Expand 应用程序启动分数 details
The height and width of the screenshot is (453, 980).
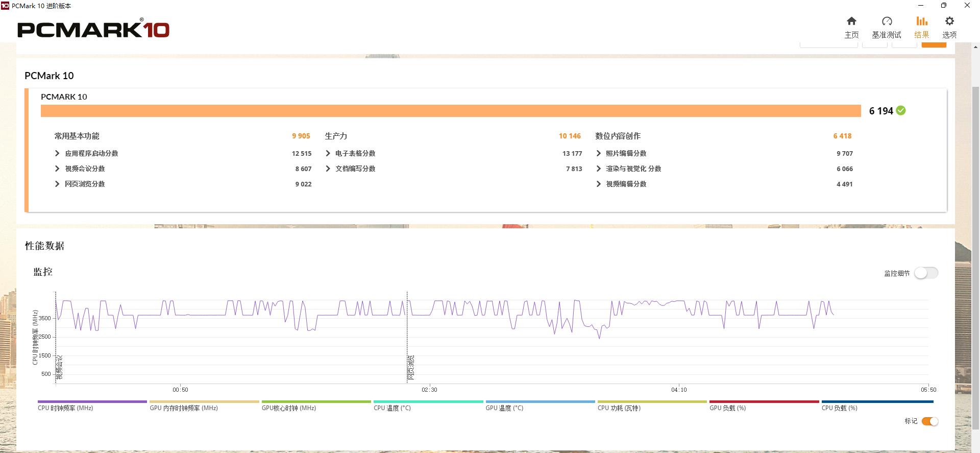click(57, 153)
